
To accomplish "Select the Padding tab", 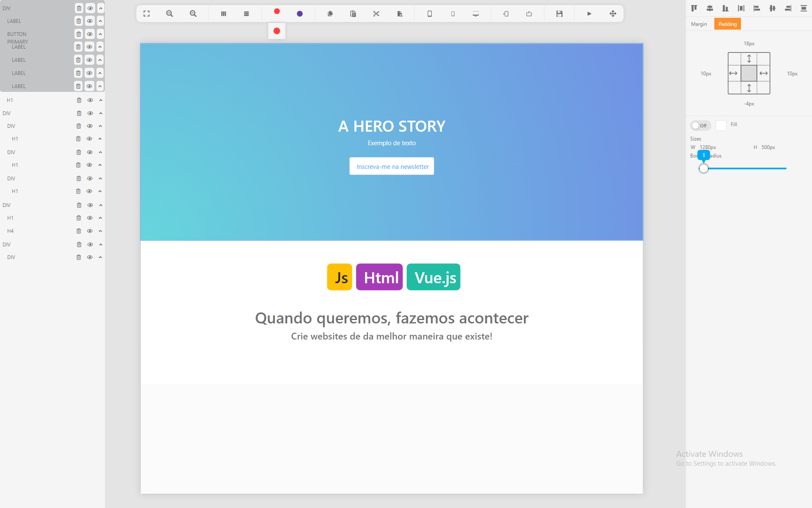I will point(727,24).
